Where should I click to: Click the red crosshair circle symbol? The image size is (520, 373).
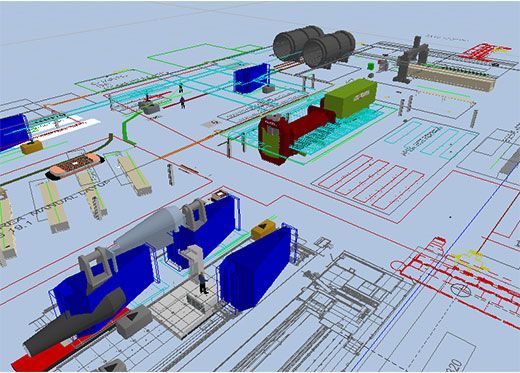[461, 290]
